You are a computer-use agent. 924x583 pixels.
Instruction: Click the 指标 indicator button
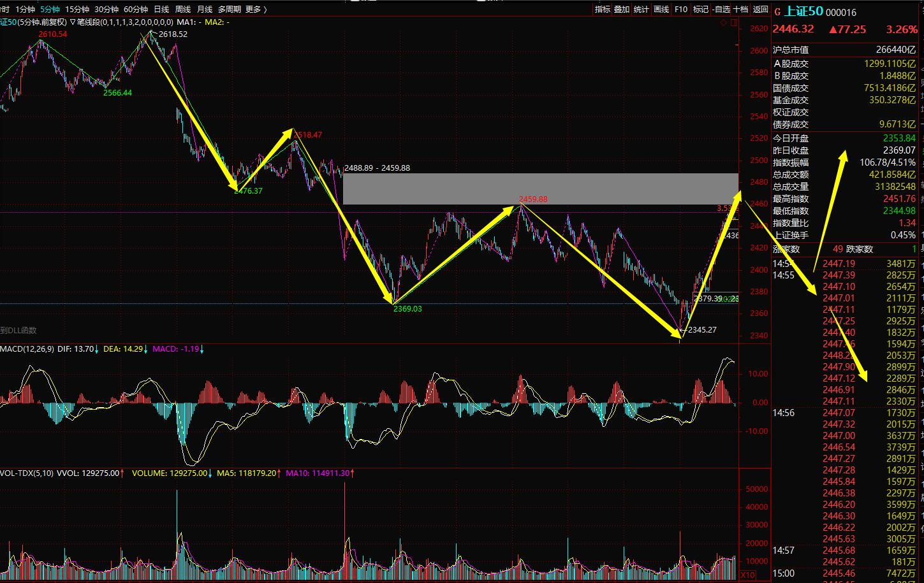pyautogui.click(x=603, y=10)
